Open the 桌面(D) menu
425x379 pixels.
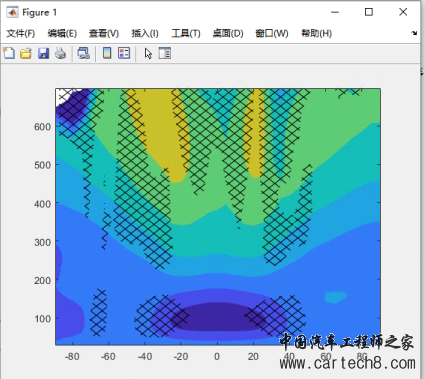point(228,33)
